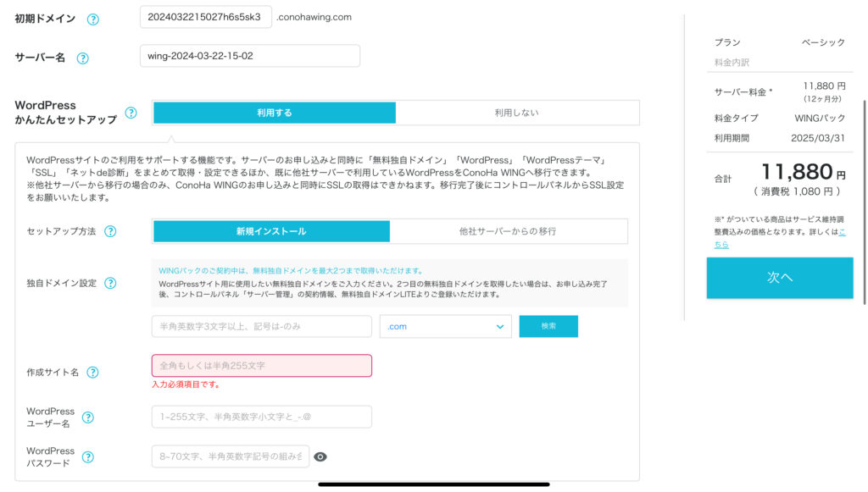Click the page vertical scrollbar
Viewport: 868px width, 492px height.
click(864, 202)
